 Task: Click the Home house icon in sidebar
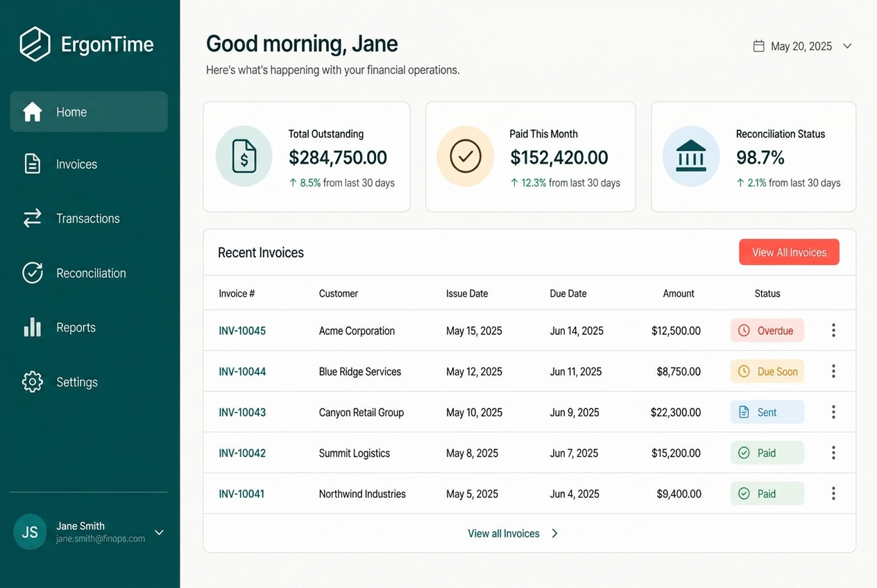point(33,112)
